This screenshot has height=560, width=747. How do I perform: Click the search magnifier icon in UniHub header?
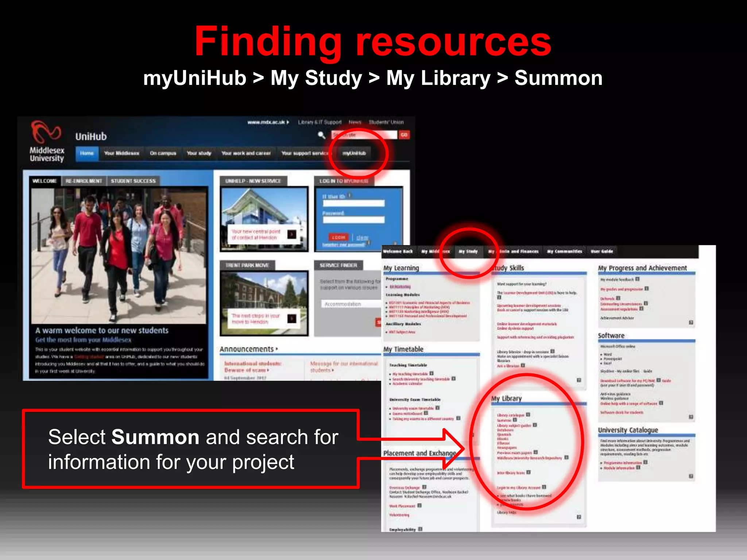[321, 135]
